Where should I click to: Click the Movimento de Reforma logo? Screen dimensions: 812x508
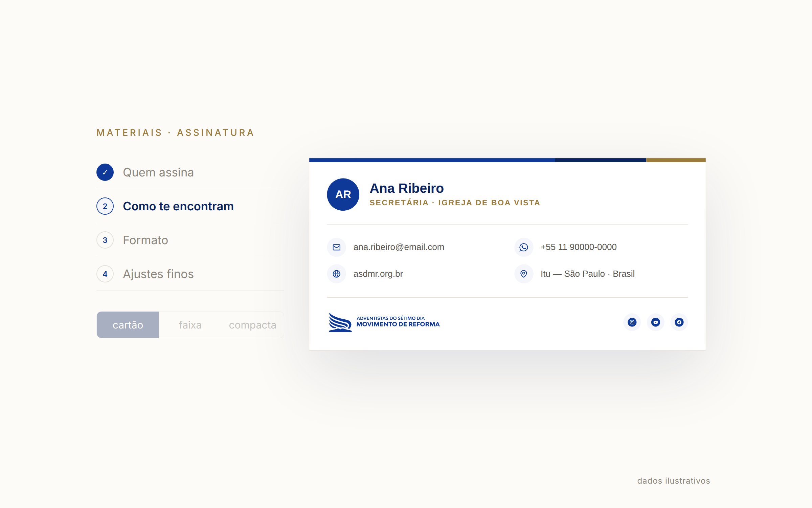384,322
